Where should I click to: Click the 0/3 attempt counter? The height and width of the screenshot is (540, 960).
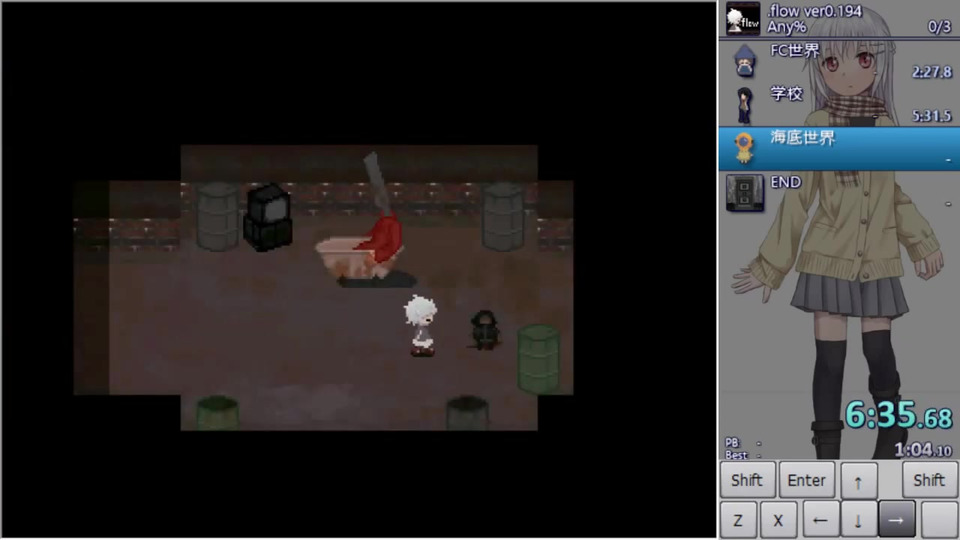pyautogui.click(x=939, y=26)
